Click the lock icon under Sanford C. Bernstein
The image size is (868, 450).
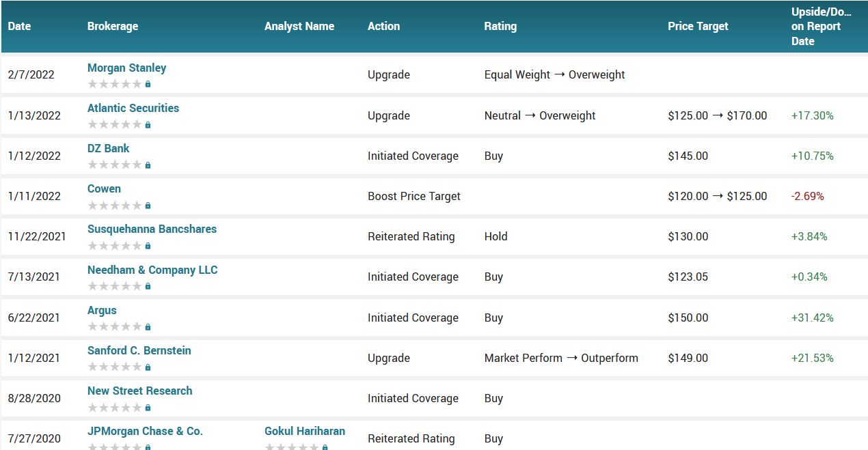(x=148, y=367)
